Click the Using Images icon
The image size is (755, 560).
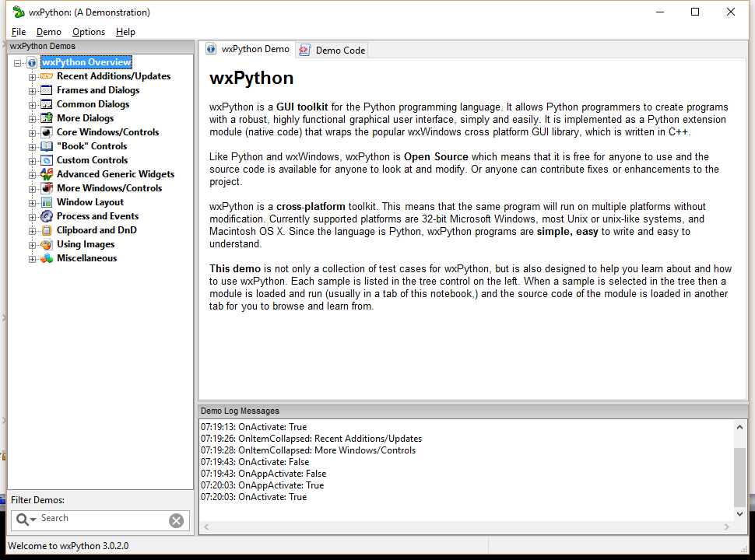point(47,244)
